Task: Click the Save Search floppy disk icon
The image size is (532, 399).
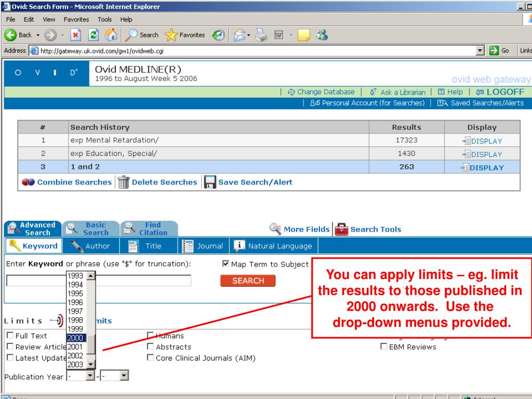Action: click(210, 182)
